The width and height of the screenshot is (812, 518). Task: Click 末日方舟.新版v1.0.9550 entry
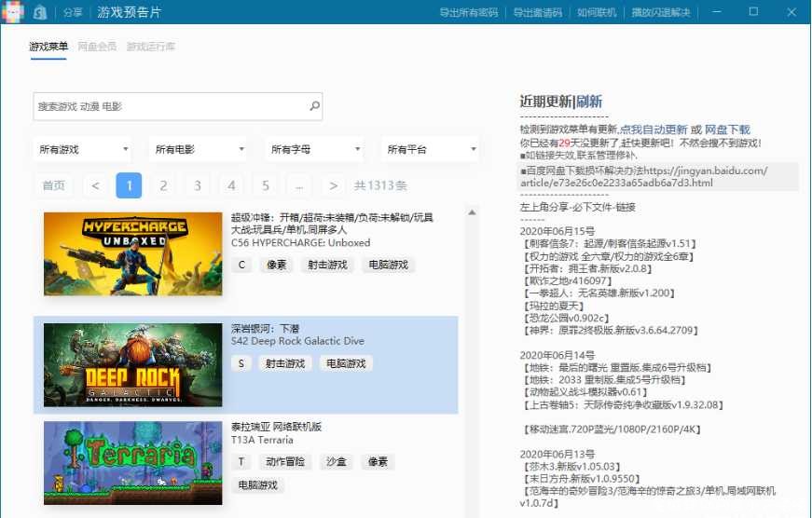(x=582, y=479)
